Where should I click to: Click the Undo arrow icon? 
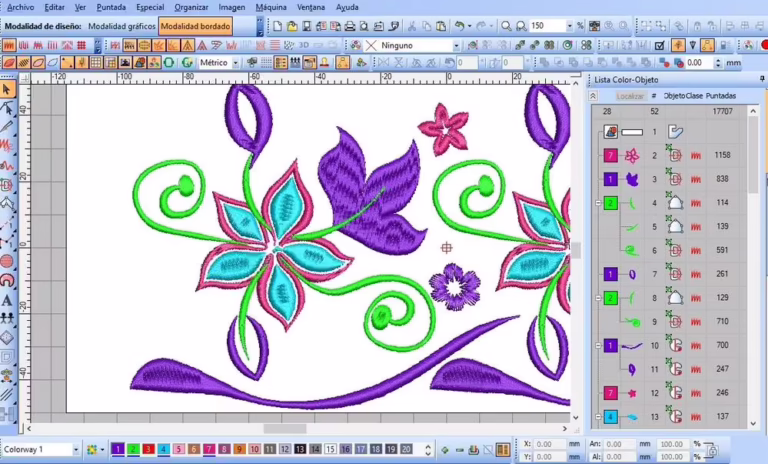[x=459, y=26]
